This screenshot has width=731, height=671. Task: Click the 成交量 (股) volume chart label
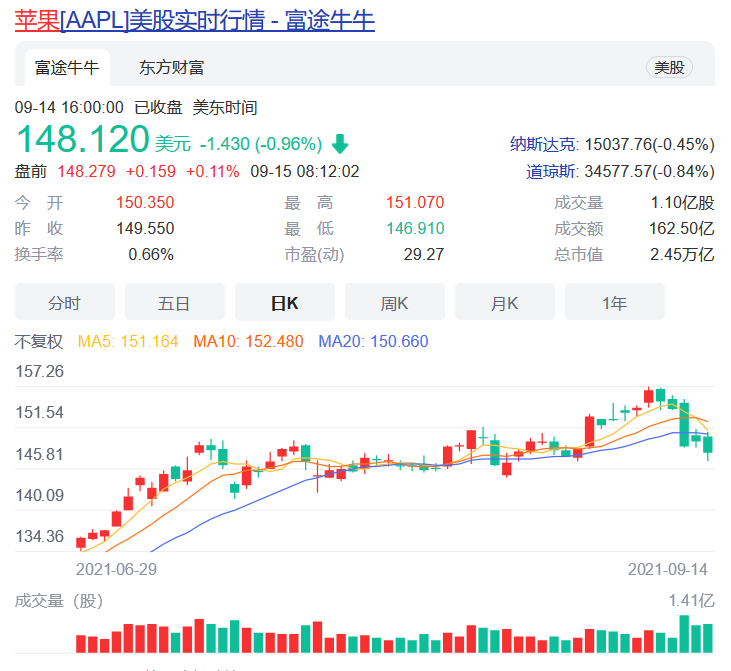tap(59, 601)
